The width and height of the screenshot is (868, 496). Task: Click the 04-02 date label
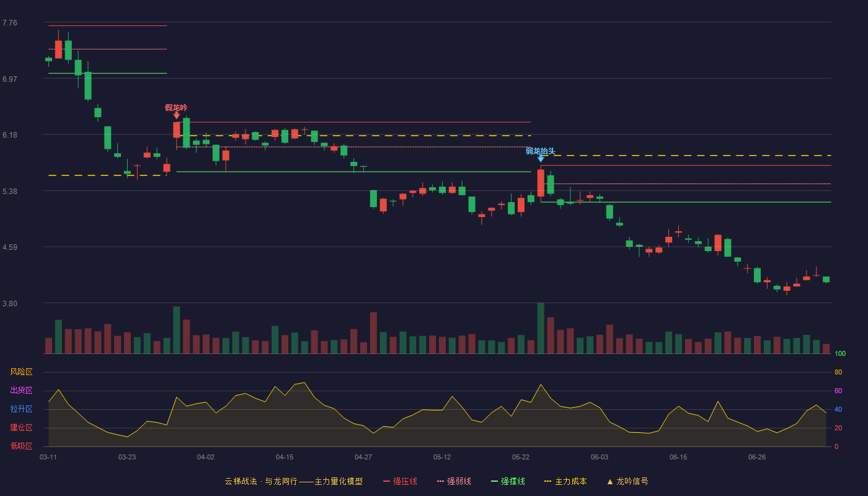(x=206, y=457)
